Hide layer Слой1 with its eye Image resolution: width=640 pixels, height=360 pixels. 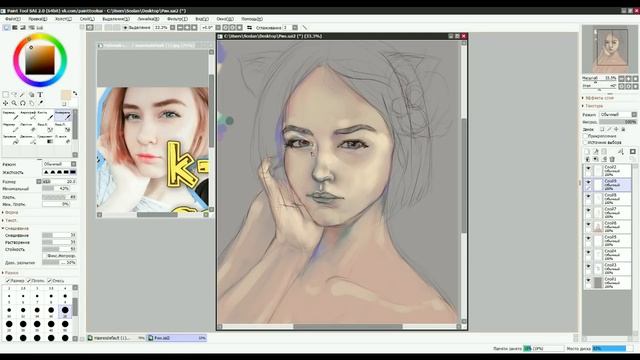tap(588, 280)
